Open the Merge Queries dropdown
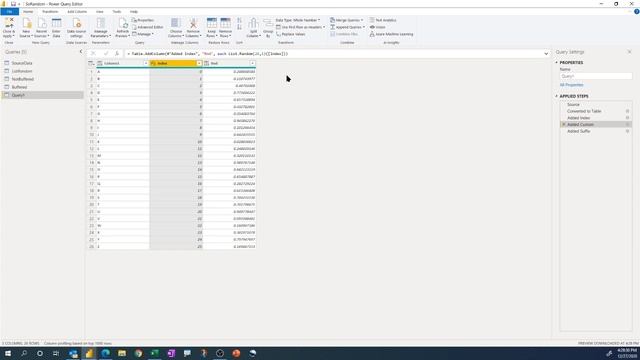Image resolution: width=640 pixels, height=360 pixels. [x=347, y=20]
